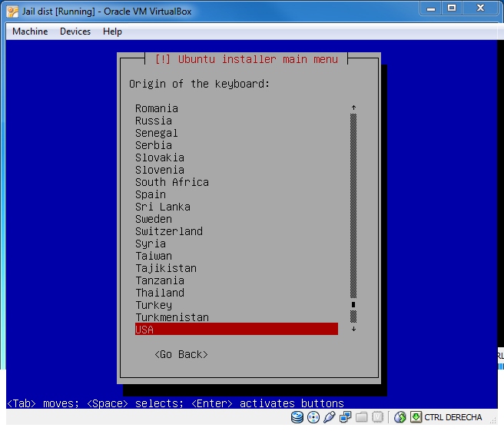This screenshot has width=504, height=431.
Task: Select Turkmenistan keyboard origin
Action: [x=237, y=317]
